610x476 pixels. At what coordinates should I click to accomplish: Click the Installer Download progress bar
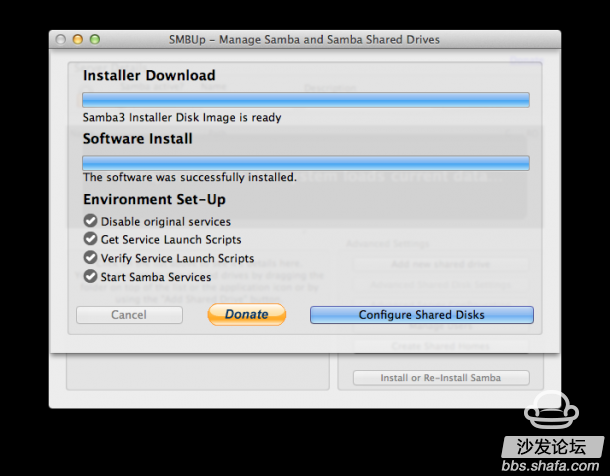[x=306, y=100]
